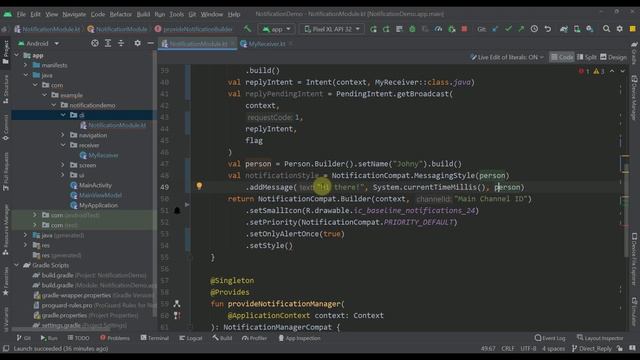Click select opened file target icon in Project panel
This screenshot has width=640, height=360.
click(95, 43)
